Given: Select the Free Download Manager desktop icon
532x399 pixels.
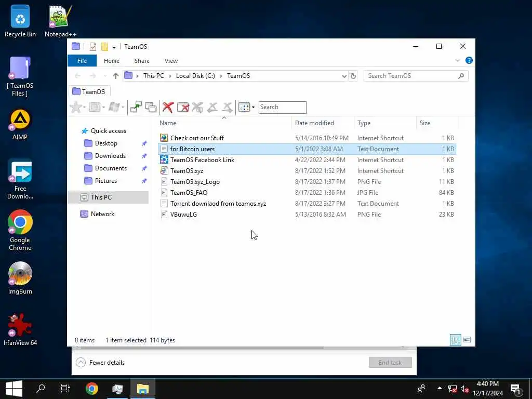Looking at the screenshot, I should click(20, 179).
